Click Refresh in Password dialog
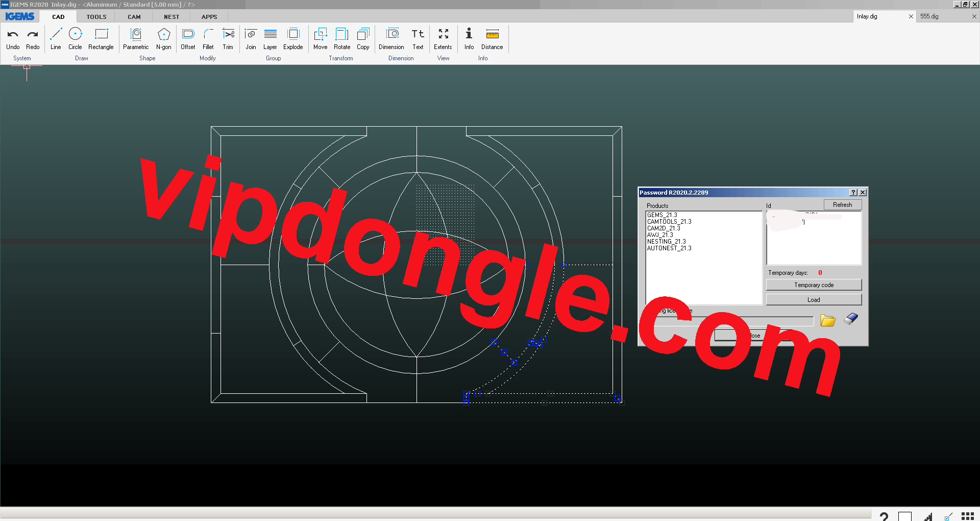 click(843, 205)
